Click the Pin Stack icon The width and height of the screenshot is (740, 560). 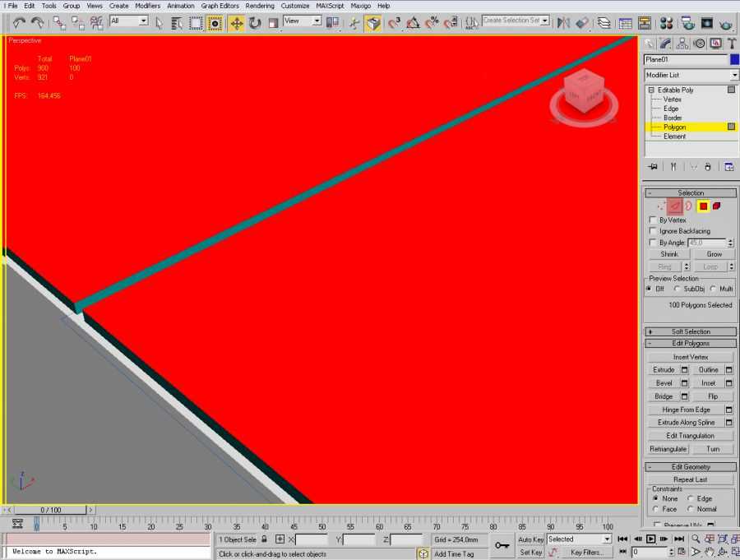653,167
